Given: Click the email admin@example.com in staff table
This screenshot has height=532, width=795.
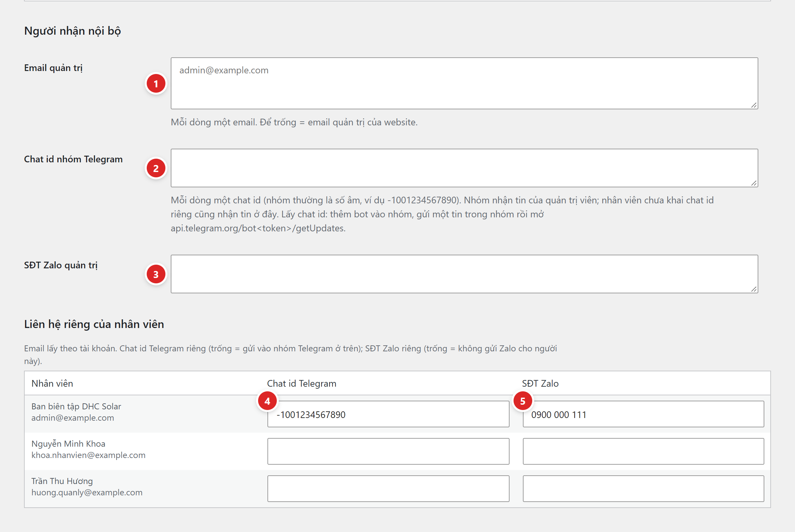Looking at the screenshot, I should (x=73, y=418).
